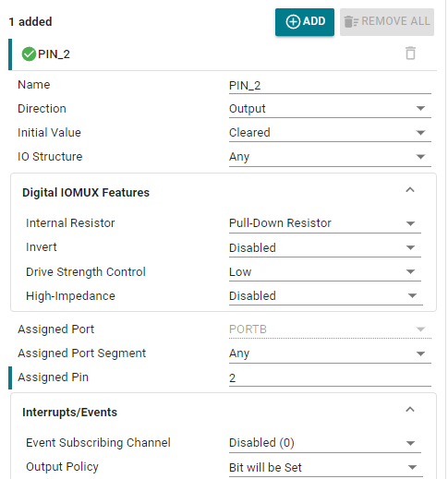Click the ADD button
448x479 pixels.
click(305, 22)
